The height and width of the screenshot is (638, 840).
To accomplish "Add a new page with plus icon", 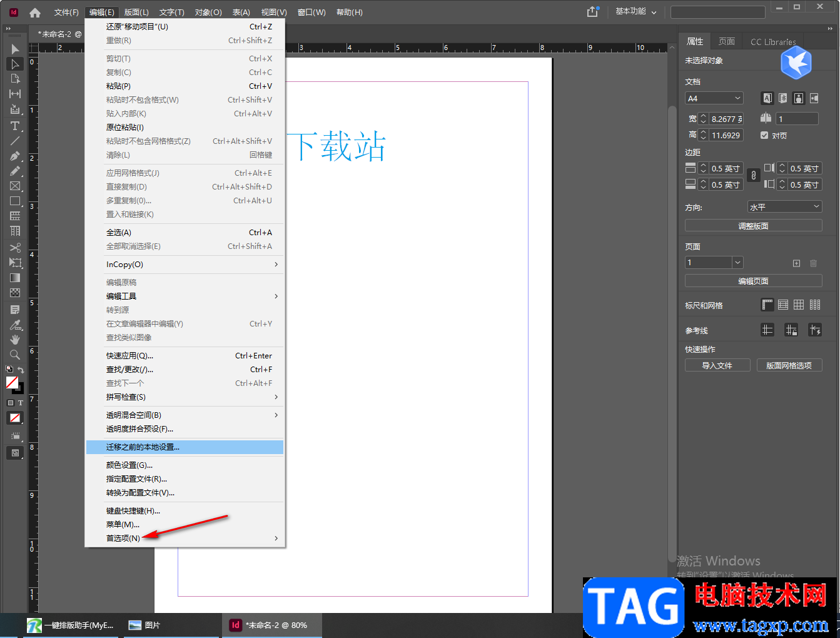I will [796, 263].
